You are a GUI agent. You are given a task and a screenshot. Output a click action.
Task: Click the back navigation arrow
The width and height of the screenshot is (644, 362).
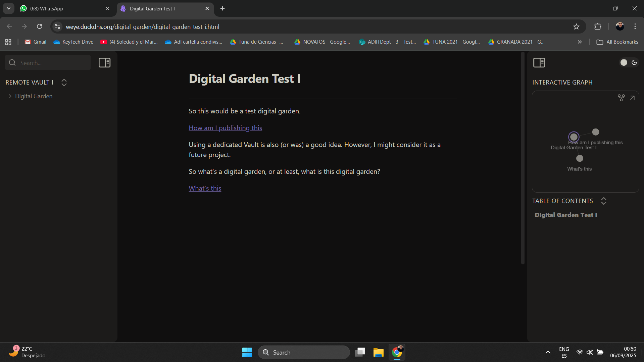tap(9, 27)
